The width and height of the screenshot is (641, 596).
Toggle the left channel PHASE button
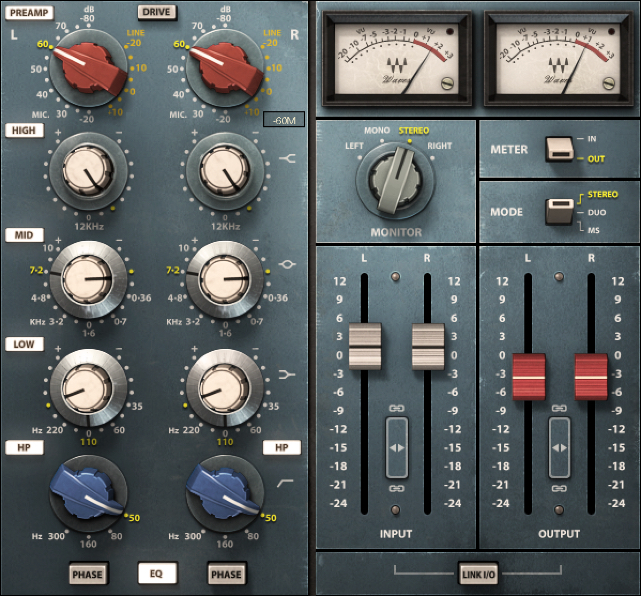pos(87,574)
